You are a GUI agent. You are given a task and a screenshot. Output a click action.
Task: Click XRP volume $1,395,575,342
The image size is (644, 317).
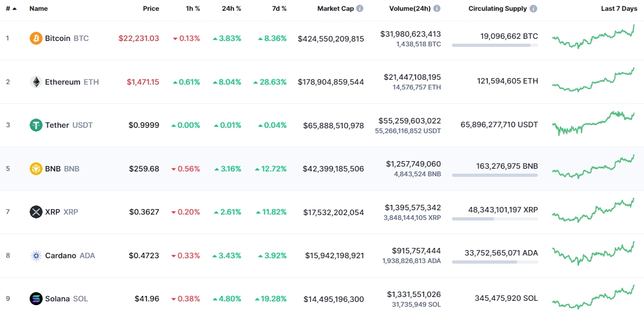coord(413,208)
